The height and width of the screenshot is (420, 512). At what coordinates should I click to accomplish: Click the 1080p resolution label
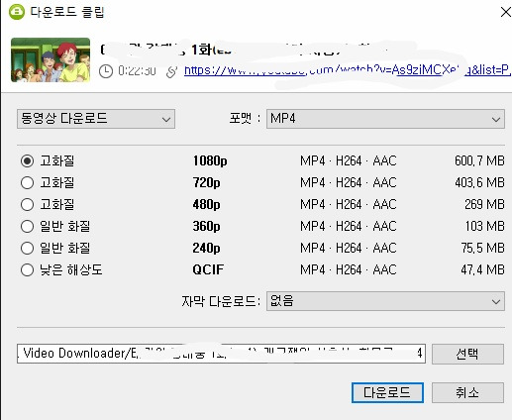tap(210, 161)
